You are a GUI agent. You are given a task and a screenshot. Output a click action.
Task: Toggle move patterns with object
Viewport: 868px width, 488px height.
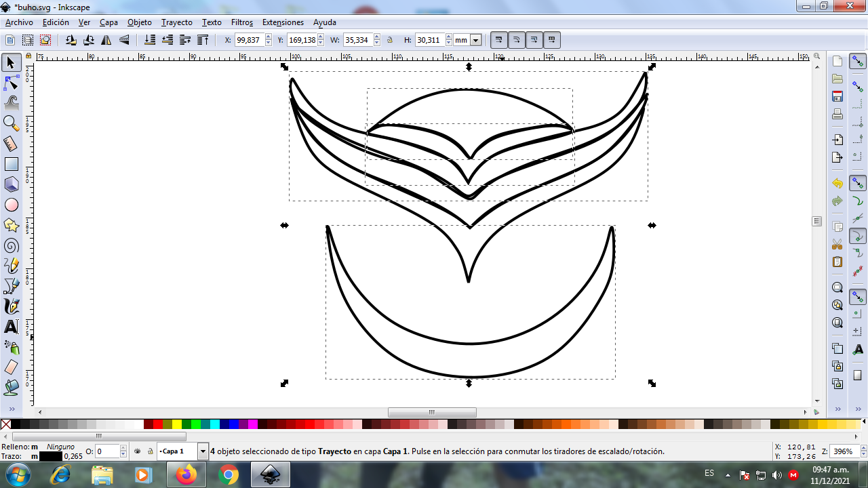coord(551,40)
